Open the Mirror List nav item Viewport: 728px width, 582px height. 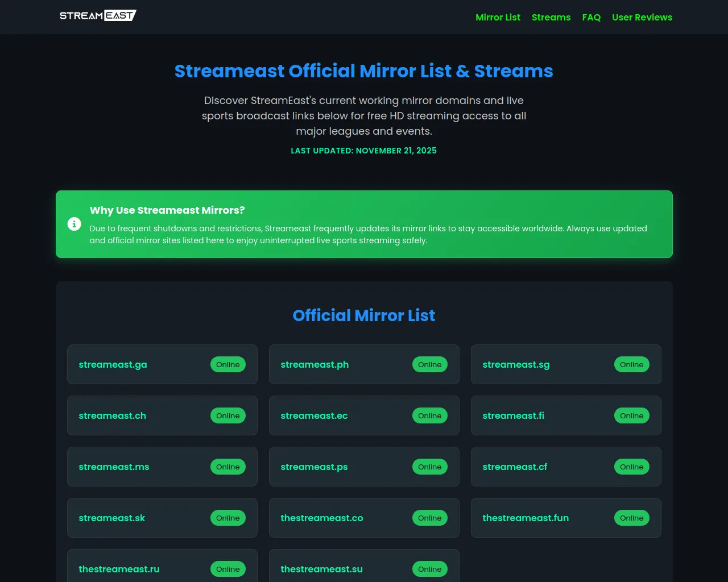tap(498, 17)
